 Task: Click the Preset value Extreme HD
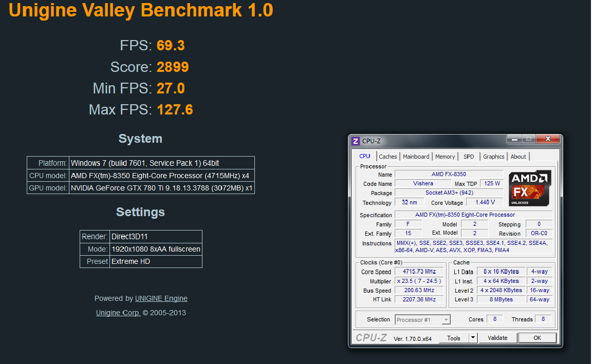point(131,261)
